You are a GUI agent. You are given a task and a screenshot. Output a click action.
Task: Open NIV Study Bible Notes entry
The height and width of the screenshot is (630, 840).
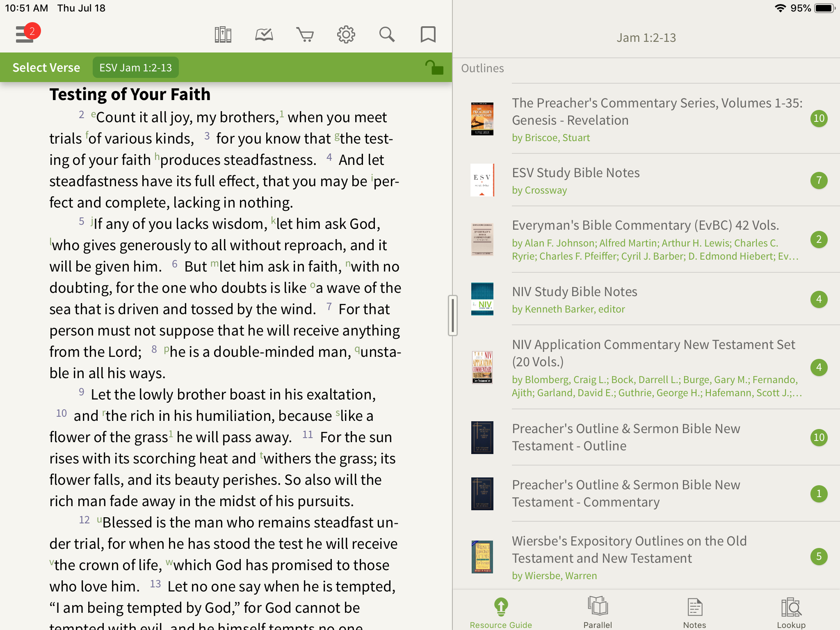pos(646,299)
